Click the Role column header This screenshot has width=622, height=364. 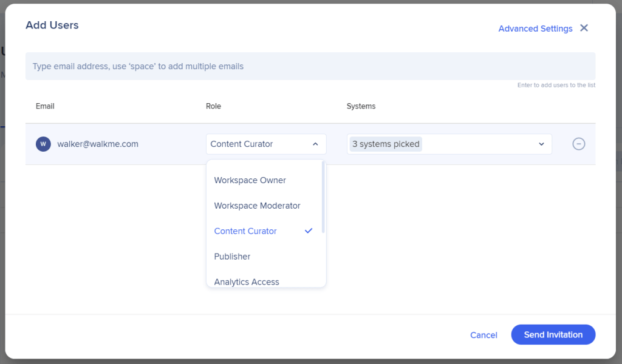point(213,106)
